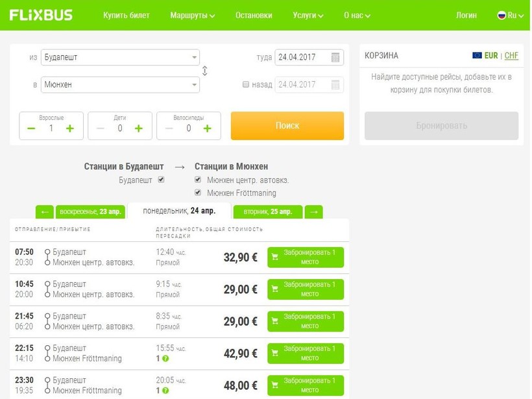Select the воскресенье, 23 апр. tab
Viewport: 532px width, 399px height.
[90, 212]
